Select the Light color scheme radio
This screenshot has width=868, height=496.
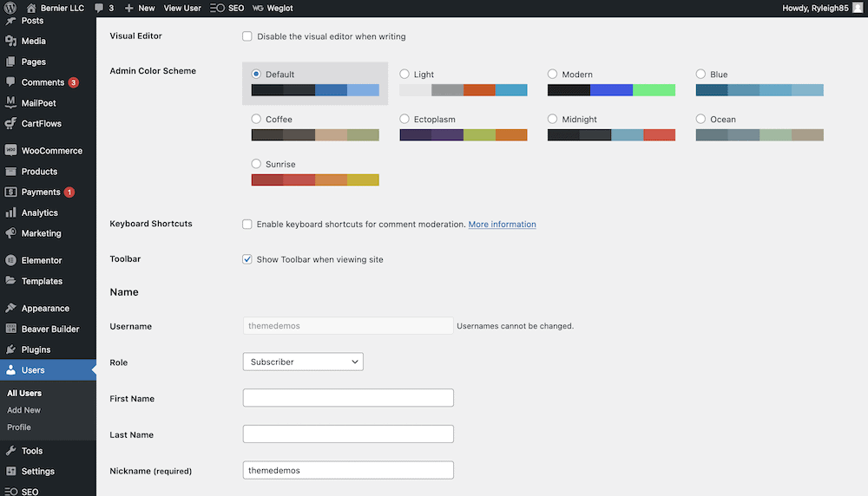tap(404, 74)
